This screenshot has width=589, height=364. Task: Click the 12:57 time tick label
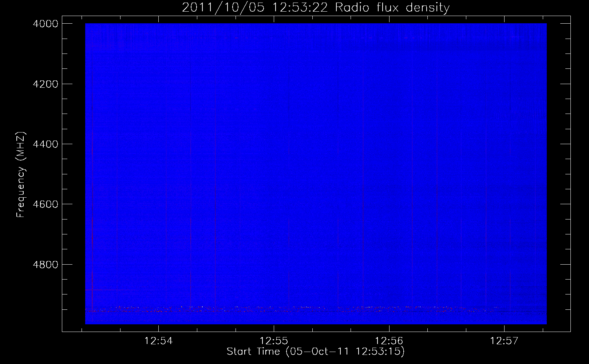(x=504, y=341)
